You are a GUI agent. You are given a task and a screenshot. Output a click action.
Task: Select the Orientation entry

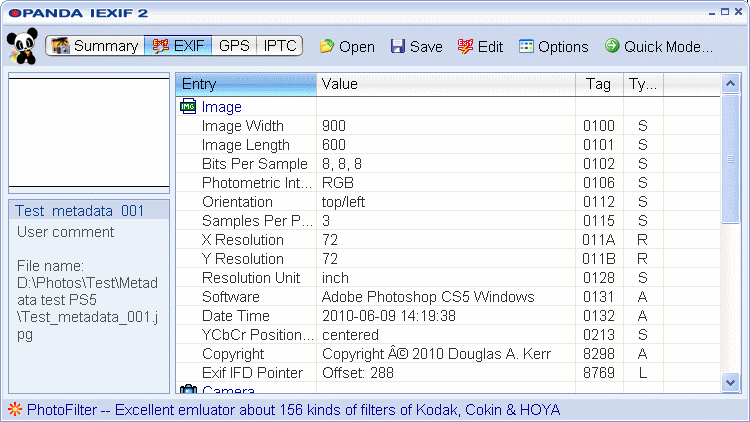(237, 202)
